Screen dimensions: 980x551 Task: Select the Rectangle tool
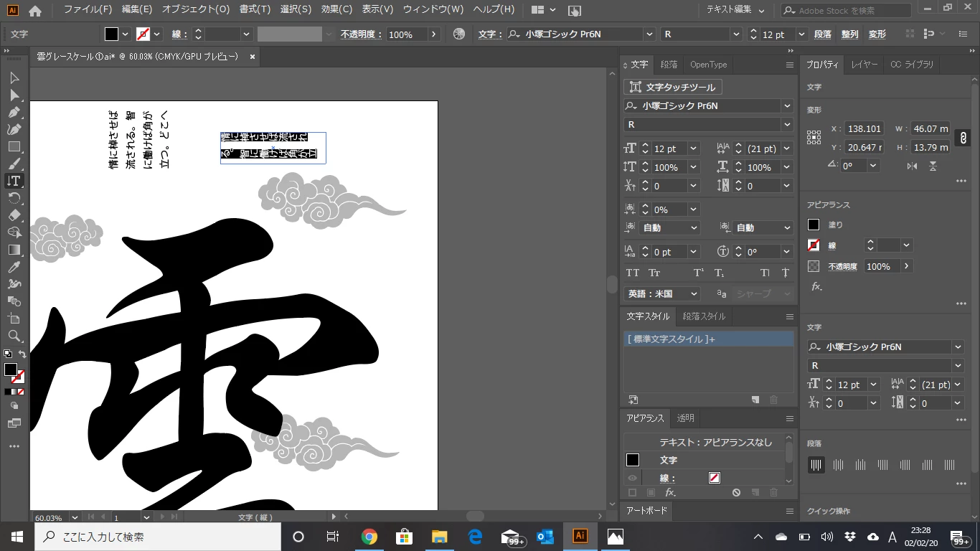(14, 146)
